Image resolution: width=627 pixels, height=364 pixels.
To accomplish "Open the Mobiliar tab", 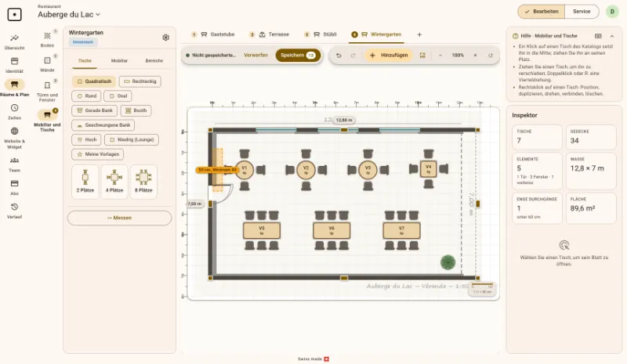I will tap(119, 61).
